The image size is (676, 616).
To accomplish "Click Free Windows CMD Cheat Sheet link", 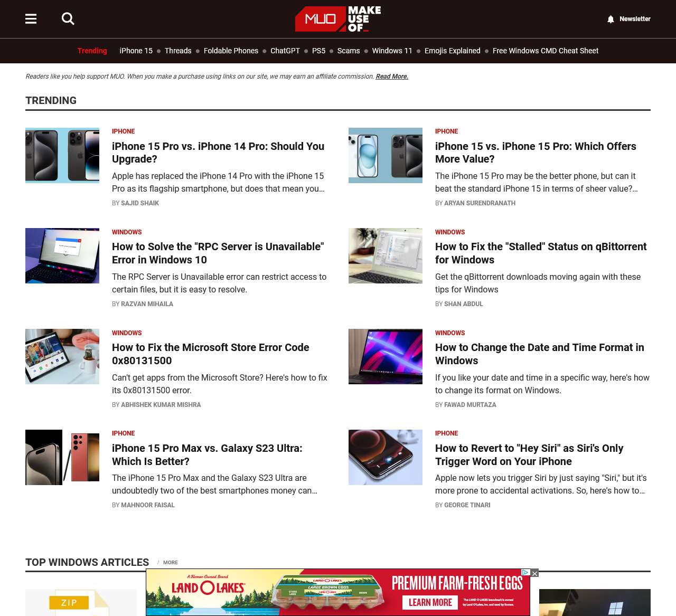I will [x=545, y=51].
